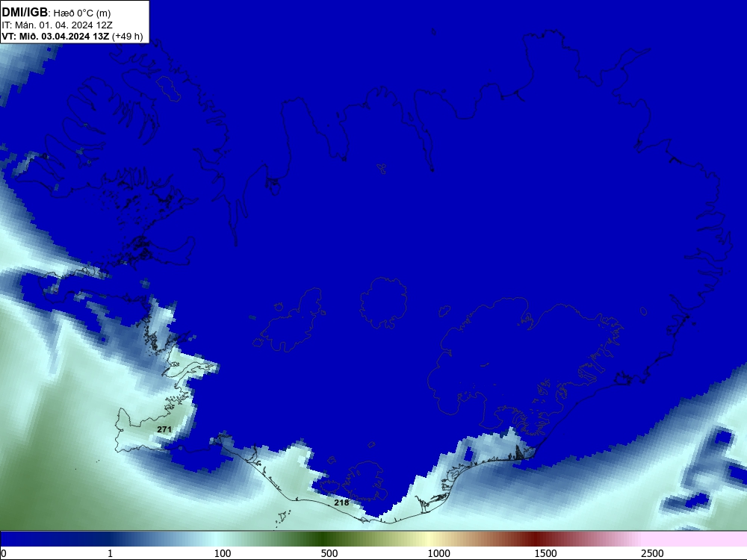The image size is (747, 560).
Task: Click the DMI/IGB title in the legend box
Action: [25, 13]
